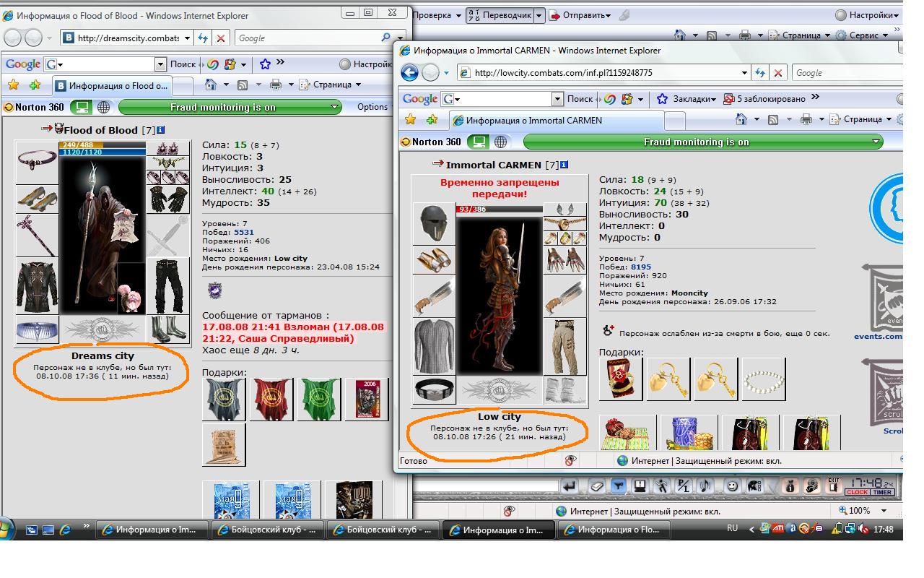Open address bar dropdown in CARMEN window

(744, 73)
